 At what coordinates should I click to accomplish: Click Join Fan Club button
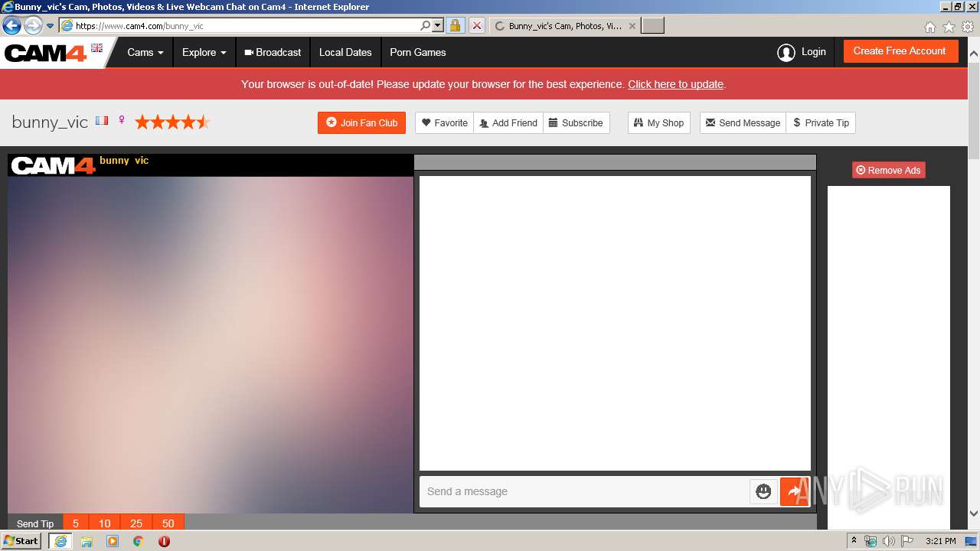click(x=361, y=122)
